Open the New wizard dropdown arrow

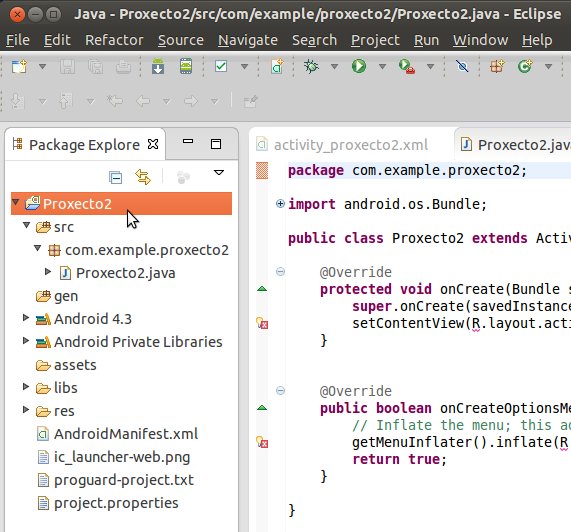(x=43, y=67)
